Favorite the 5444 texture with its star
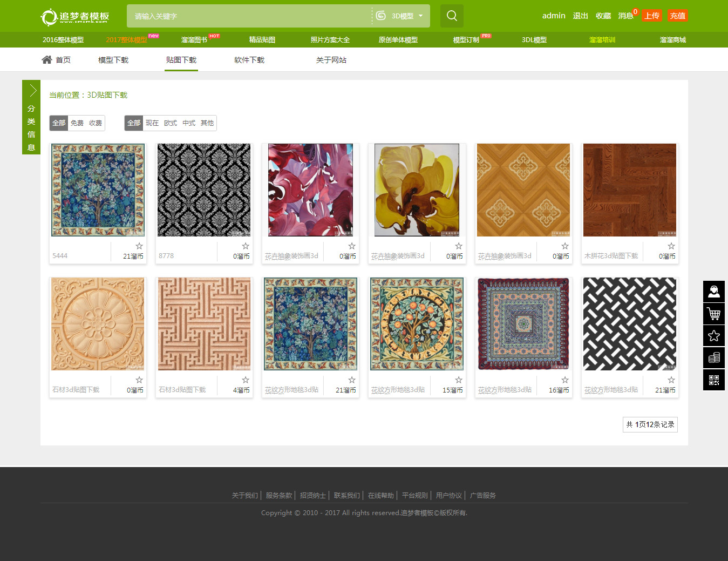Image resolution: width=728 pixels, height=561 pixels. 139,246
